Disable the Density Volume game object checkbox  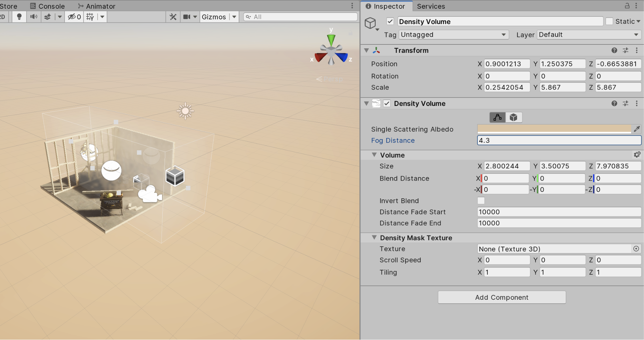click(x=390, y=22)
